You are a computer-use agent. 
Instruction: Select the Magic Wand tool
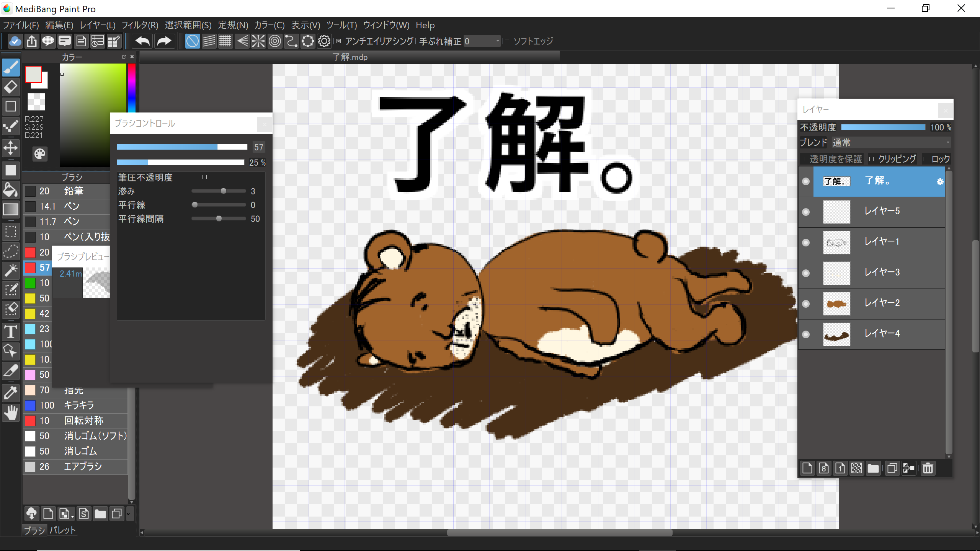tap(11, 271)
